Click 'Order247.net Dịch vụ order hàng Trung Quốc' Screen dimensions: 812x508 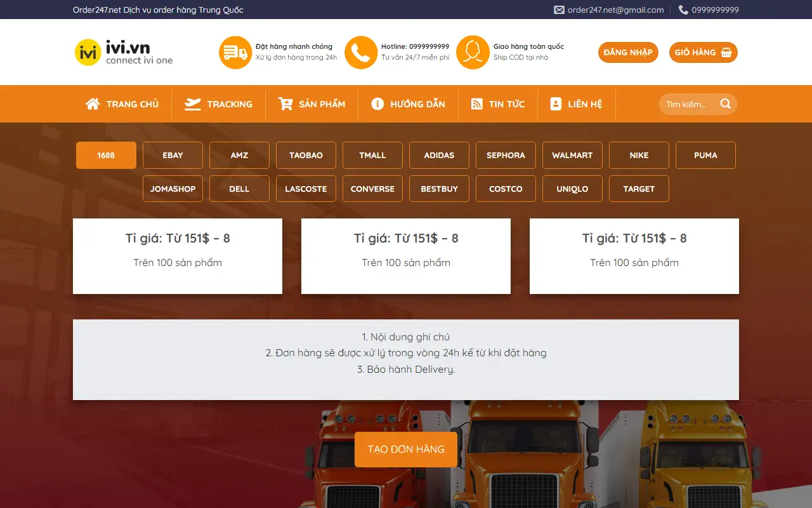[x=158, y=10]
